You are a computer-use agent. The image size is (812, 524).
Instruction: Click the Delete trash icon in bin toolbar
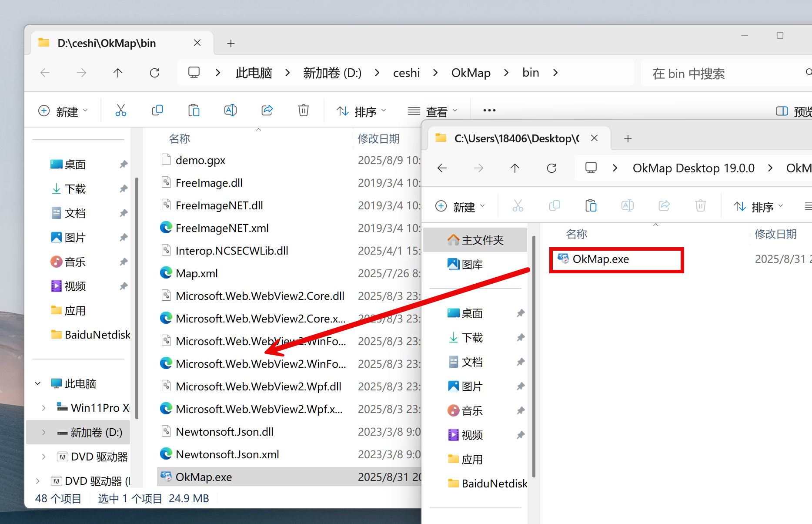tap(303, 111)
